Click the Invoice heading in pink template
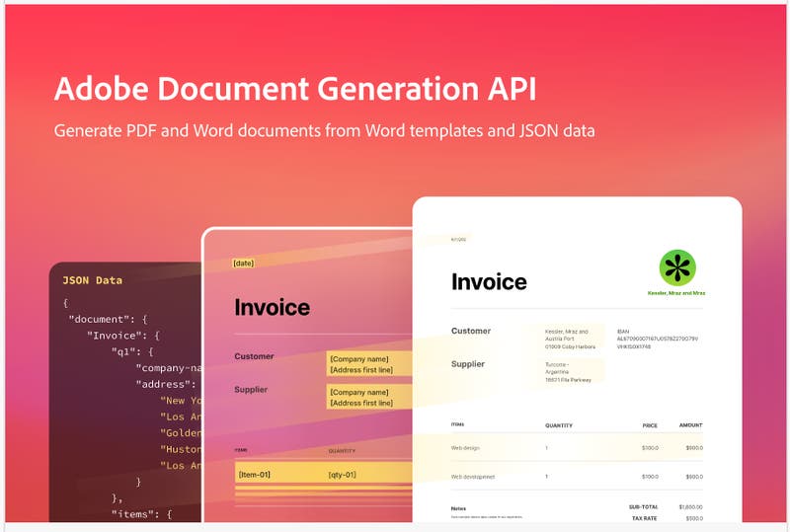790x532 pixels. pos(273,307)
